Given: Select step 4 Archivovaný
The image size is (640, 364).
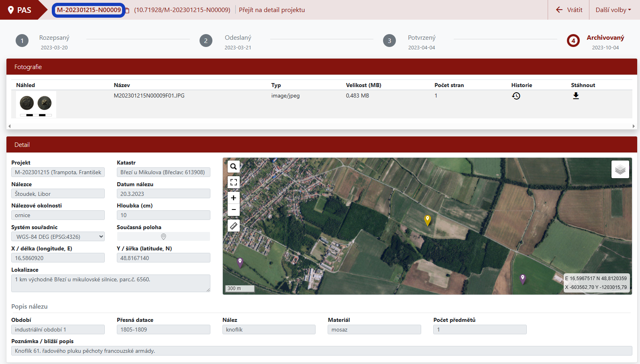Looking at the screenshot, I should [573, 41].
